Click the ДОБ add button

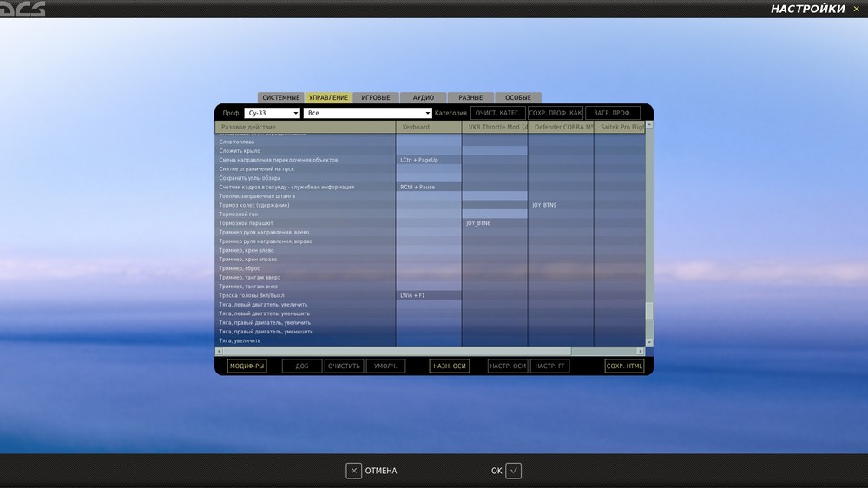click(302, 366)
